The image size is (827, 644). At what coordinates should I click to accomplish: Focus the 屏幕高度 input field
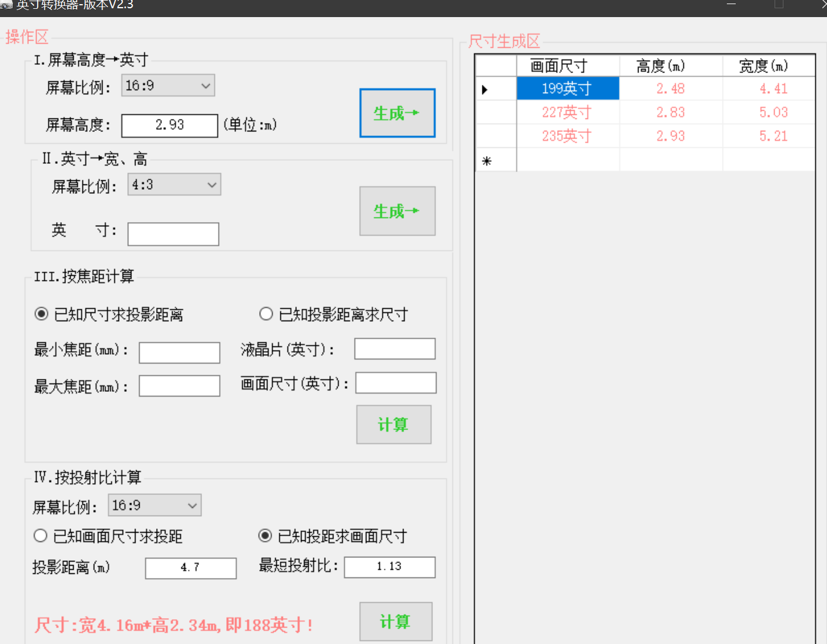[170, 126]
